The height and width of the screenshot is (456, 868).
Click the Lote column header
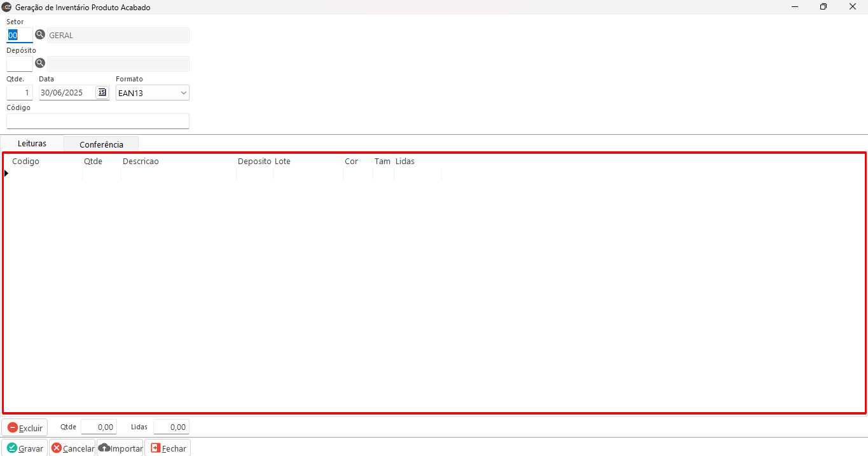point(282,162)
